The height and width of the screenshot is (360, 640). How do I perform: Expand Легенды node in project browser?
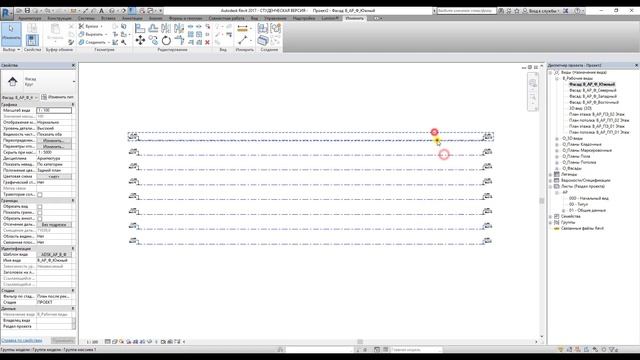tap(551, 174)
